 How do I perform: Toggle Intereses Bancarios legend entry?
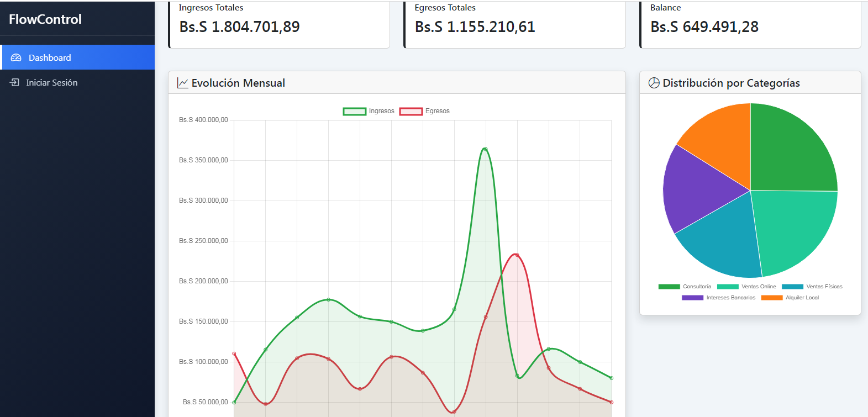718,298
